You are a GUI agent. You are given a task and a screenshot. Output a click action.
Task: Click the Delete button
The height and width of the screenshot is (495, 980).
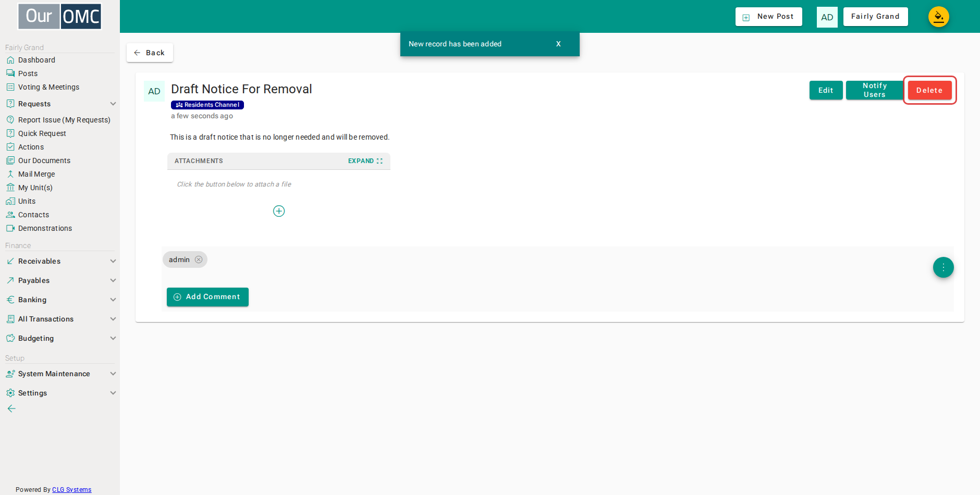[x=929, y=90]
